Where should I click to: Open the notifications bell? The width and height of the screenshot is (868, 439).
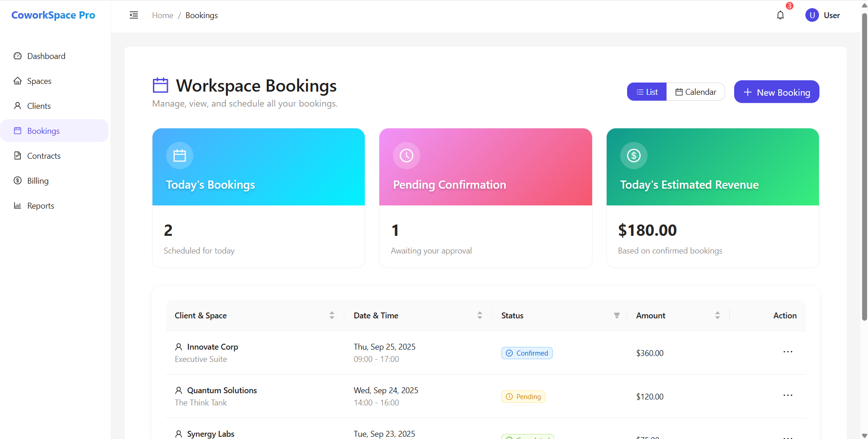click(x=780, y=15)
